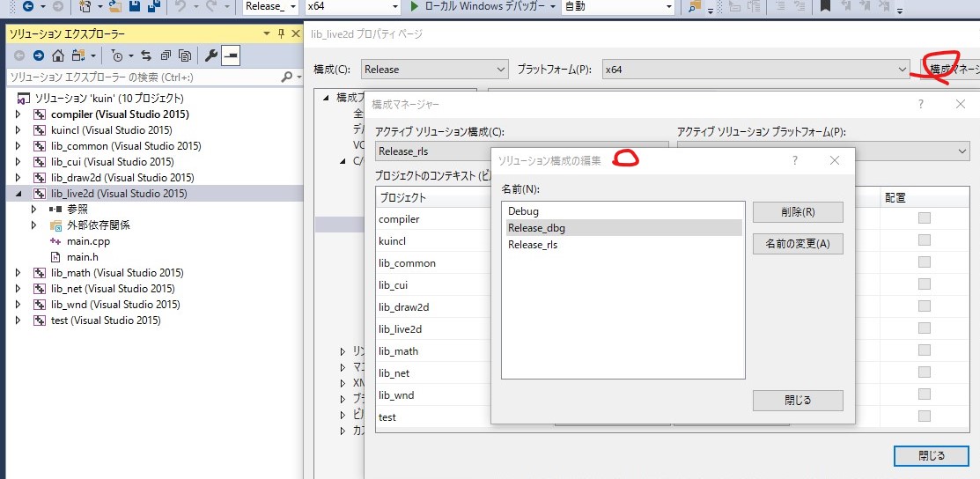Click the bookmark icon in the top toolbar
The height and width of the screenshot is (479, 980).
pos(825,7)
